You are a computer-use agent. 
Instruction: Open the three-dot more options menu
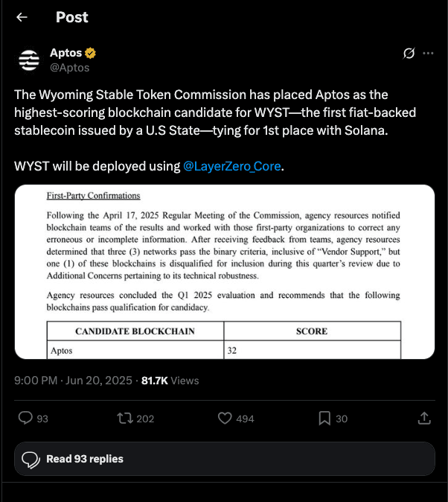coord(428,54)
